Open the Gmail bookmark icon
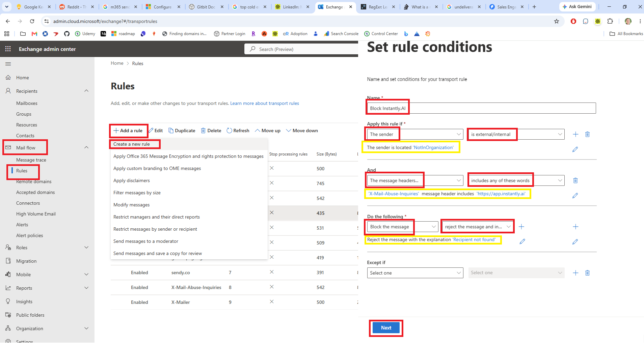 [34, 34]
